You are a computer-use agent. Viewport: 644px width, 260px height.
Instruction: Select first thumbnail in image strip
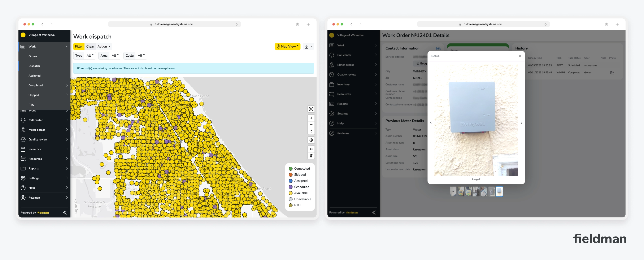pos(453,191)
